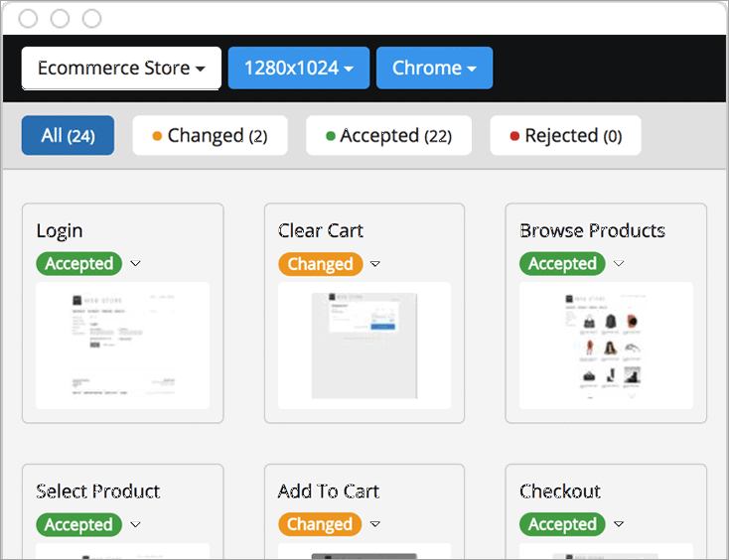Click the first window control circle
Image resolution: width=729 pixels, height=560 pixels.
28,19
